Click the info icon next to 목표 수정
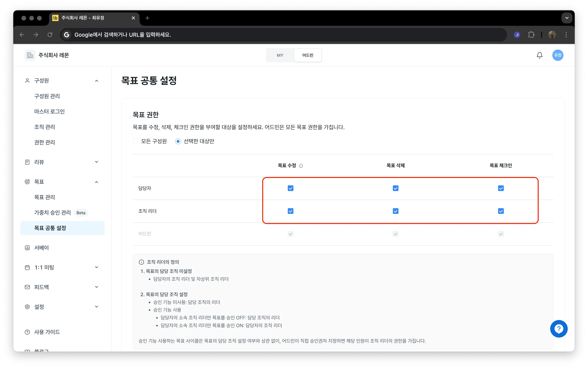Viewport: 588px width, 368px height. point(301,166)
